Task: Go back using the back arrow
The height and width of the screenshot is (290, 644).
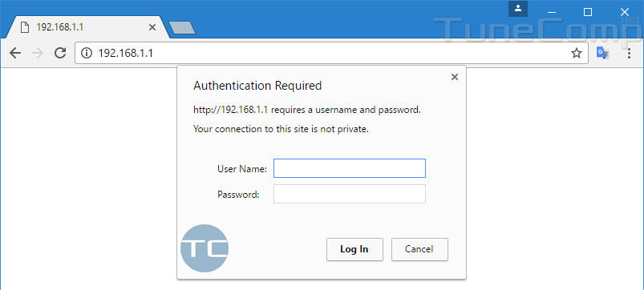Action: click(15, 53)
